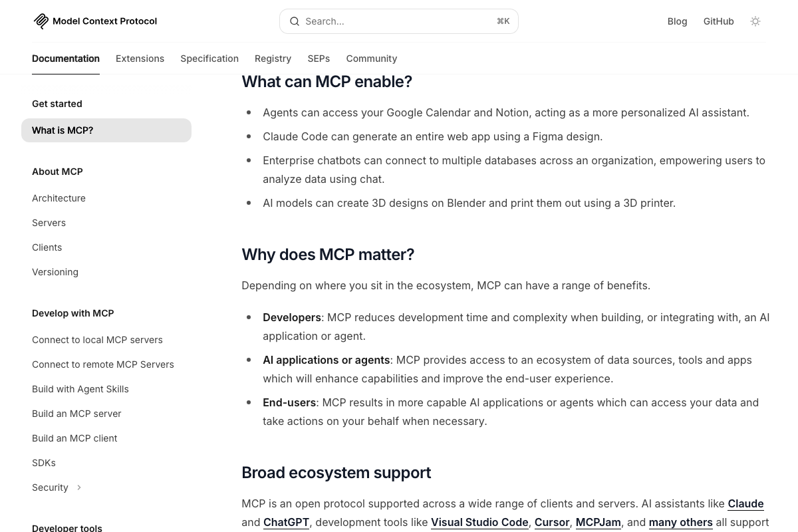The width and height of the screenshot is (798, 532).
Task: Click the Claude hyperlink
Action: pos(745,503)
